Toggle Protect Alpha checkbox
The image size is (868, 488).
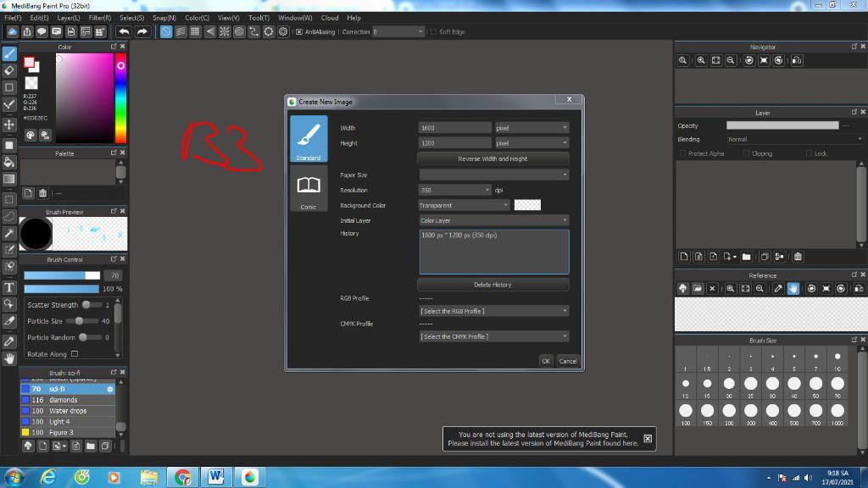(x=682, y=153)
